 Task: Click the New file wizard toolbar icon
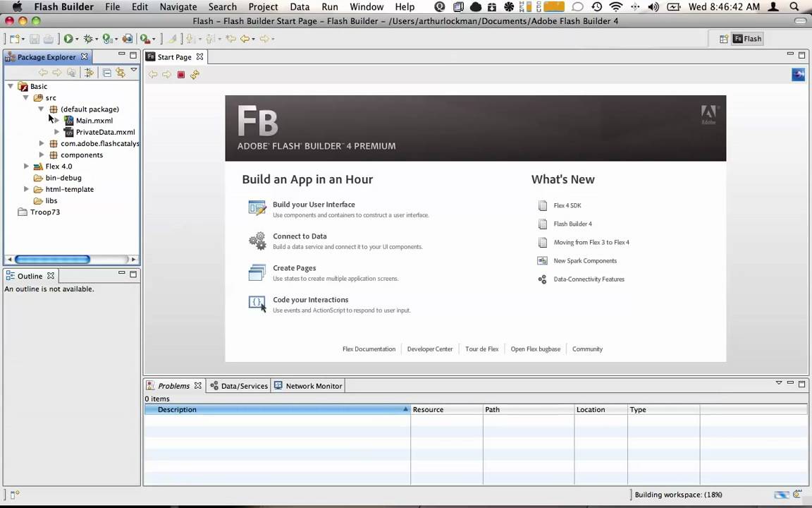click(15, 39)
